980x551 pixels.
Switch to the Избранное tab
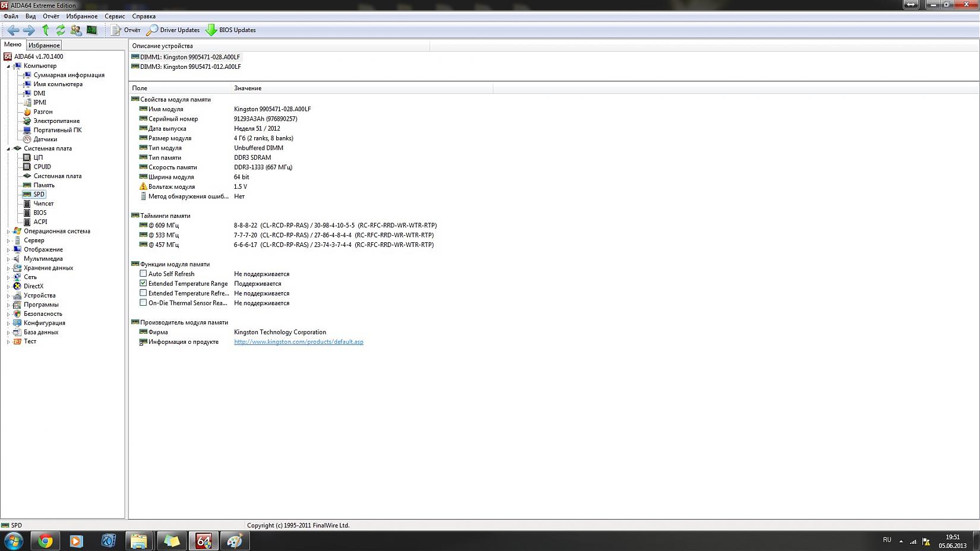(x=44, y=45)
